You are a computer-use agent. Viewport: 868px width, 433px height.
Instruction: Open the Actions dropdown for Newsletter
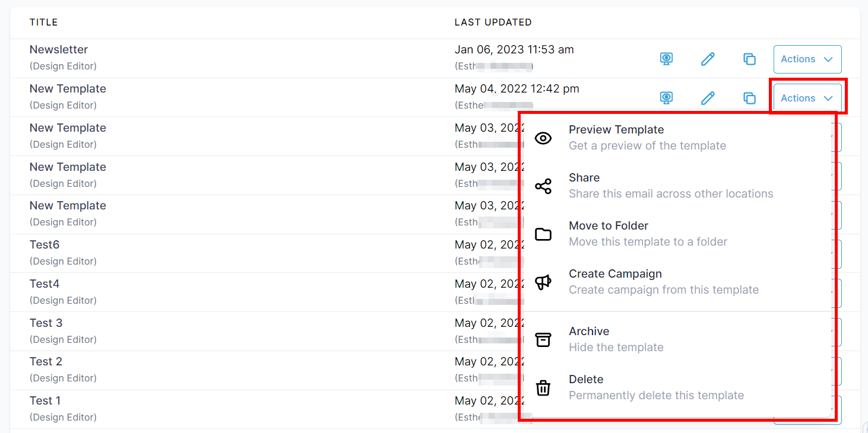coord(807,59)
